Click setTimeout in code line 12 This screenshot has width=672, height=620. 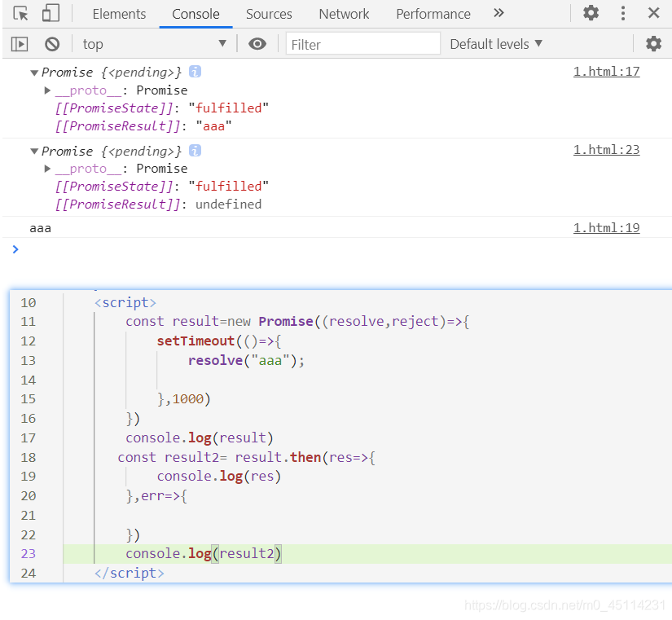pyautogui.click(x=195, y=341)
